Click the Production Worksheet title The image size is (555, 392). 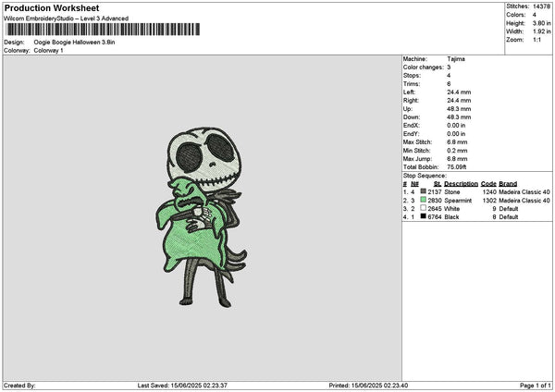[52, 7]
